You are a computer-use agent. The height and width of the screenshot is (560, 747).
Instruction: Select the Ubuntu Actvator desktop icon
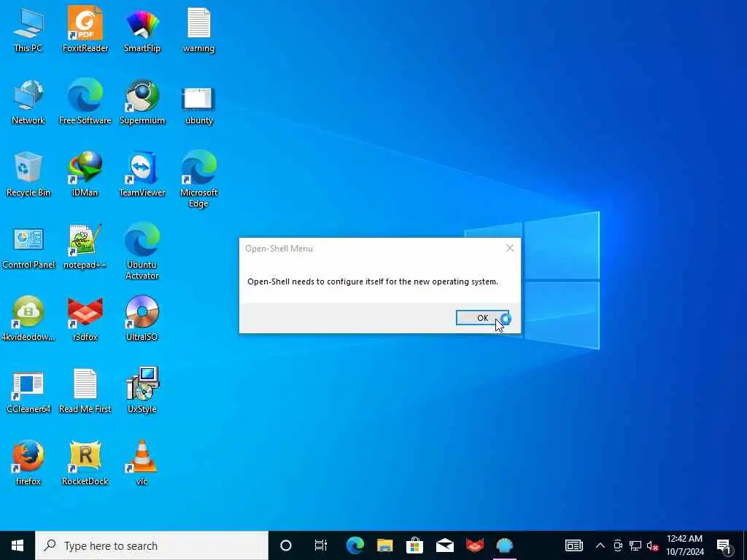click(x=142, y=252)
